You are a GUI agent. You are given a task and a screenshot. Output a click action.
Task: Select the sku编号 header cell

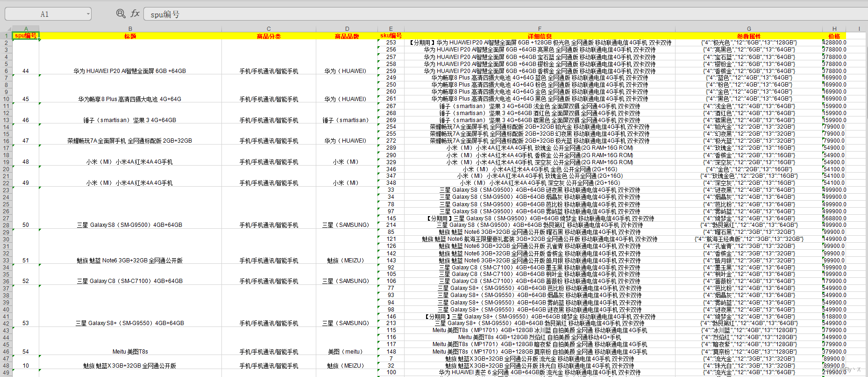point(391,36)
